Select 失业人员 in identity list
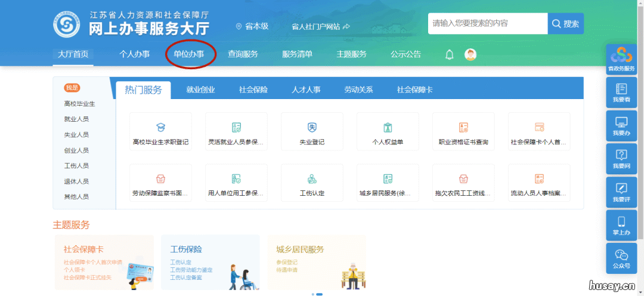The width and height of the screenshot is (644, 296). pos(76,134)
